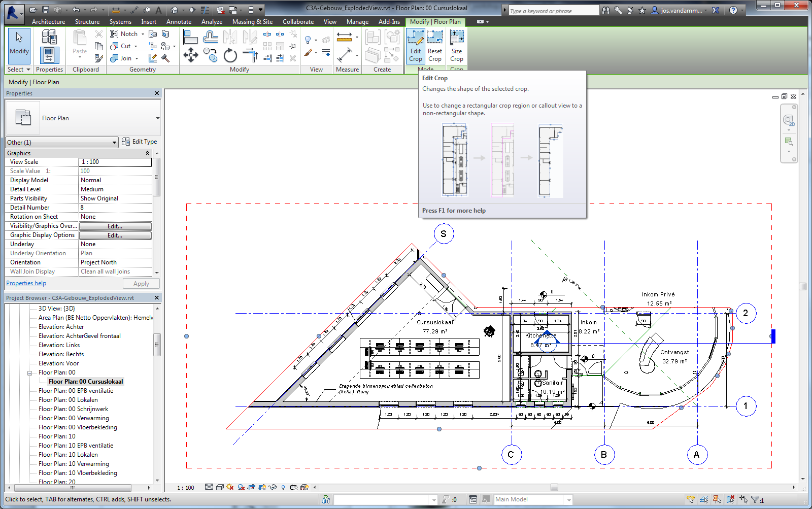
Task: Click the Apply button in Properties
Action: tap(141, 284)
